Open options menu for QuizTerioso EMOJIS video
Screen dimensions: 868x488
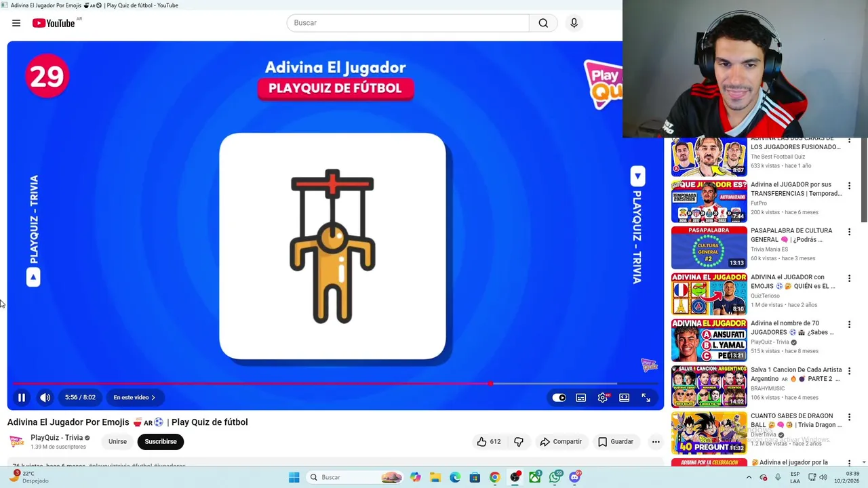tap(849, 279)
